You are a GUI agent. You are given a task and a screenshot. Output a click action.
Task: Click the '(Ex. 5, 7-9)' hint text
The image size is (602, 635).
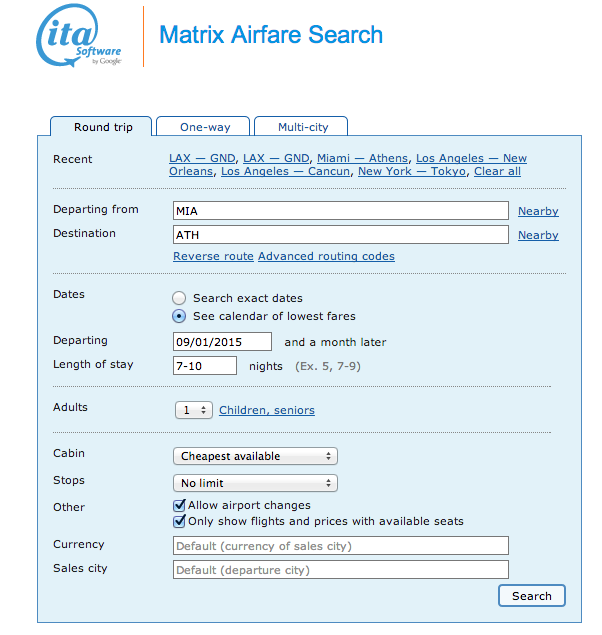coord(328,366)
